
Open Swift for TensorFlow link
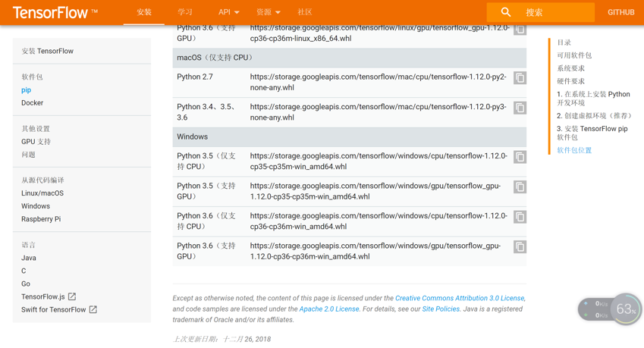(x=53, y=309)
